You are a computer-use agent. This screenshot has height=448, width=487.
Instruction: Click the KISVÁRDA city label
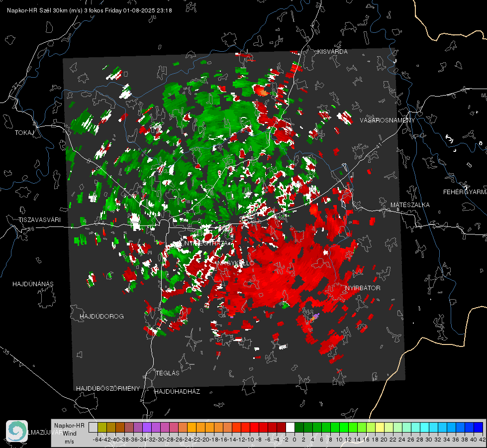click(x=332, y=52)
